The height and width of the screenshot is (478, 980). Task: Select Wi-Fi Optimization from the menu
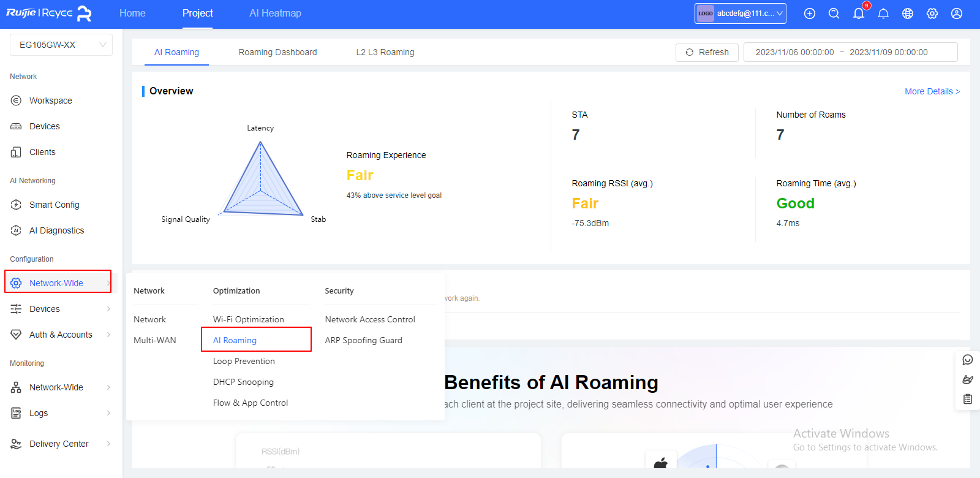249,319
